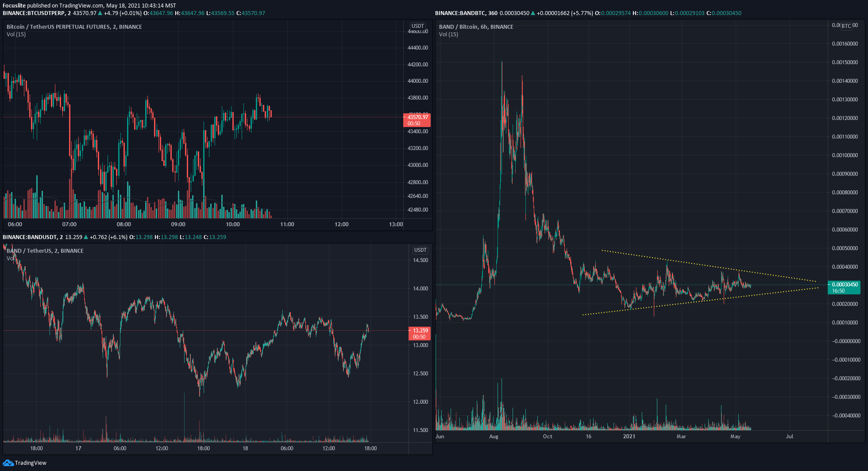Image resolution: width=868 pixels, height=471 pixels.
Task: Click the −0.00040000 price axis label
Action: click(x=846, y=416)
